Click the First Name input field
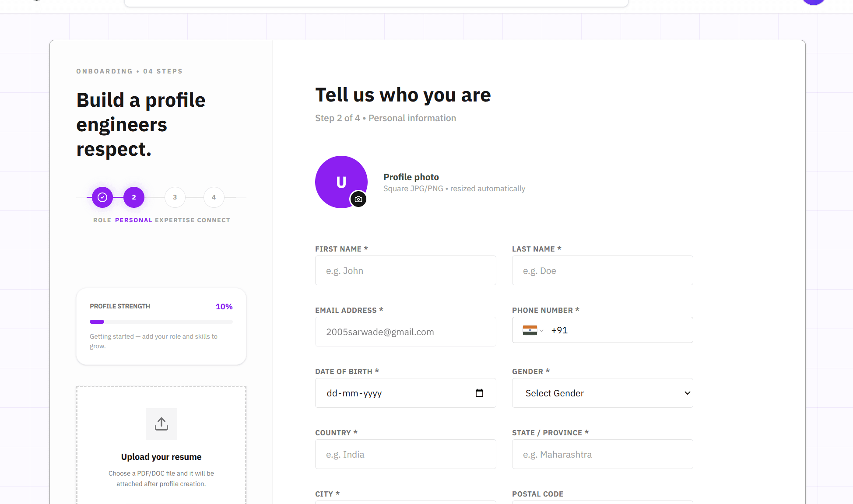Viewport: 853px width, 504px height. point(406,270)
